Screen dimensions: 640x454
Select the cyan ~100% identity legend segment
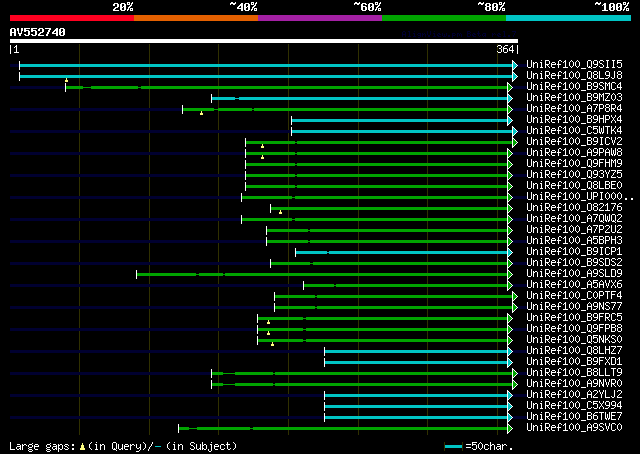click(569, 18)
